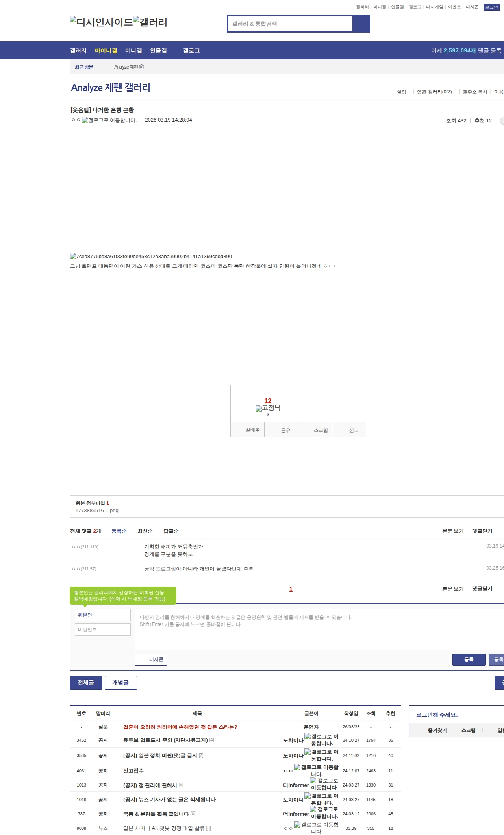
Task: Click 댓글닫기 above the comments
Action: (482, 531)
